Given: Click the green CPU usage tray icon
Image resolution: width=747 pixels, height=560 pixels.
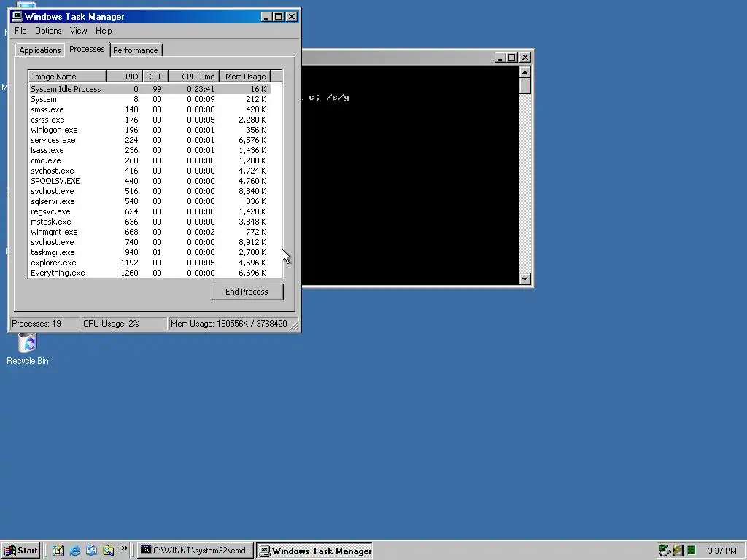Looking at the screenshot, I should (692, 551).
